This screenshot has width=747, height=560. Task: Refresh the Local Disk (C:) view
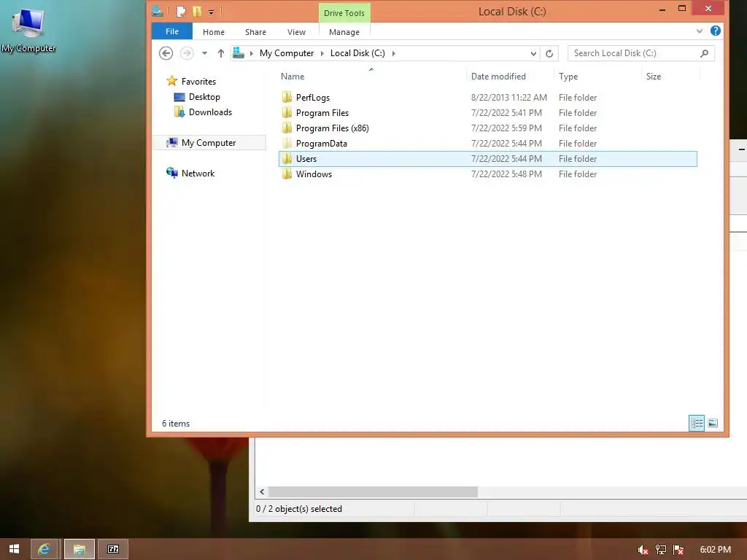(549, 53)
